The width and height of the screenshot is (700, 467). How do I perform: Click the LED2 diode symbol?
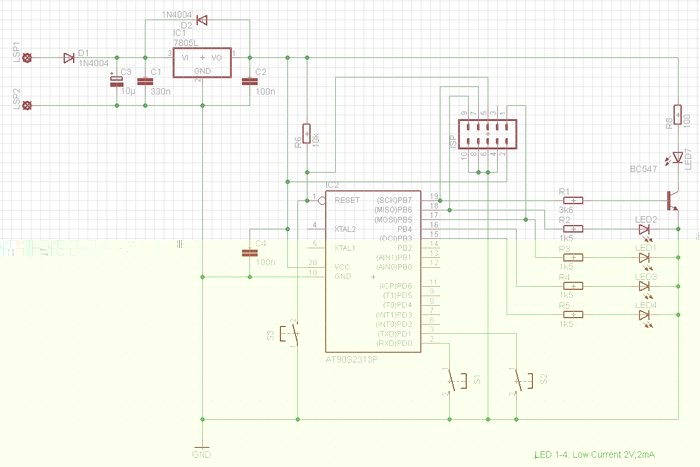[x=645, y=229]
